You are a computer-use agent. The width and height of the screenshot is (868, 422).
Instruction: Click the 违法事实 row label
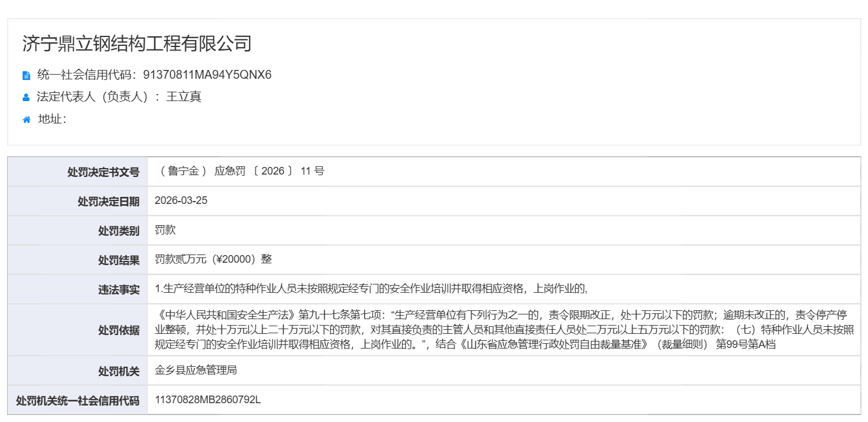(119, 290)
